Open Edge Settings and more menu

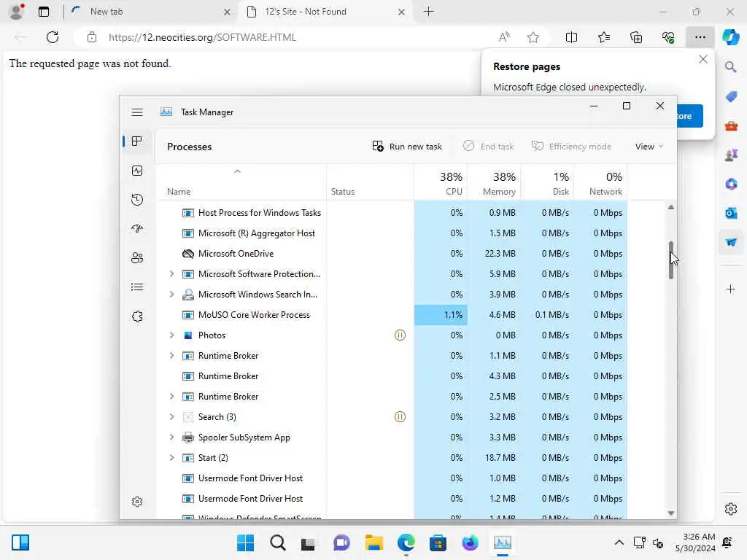pos(700,37)
